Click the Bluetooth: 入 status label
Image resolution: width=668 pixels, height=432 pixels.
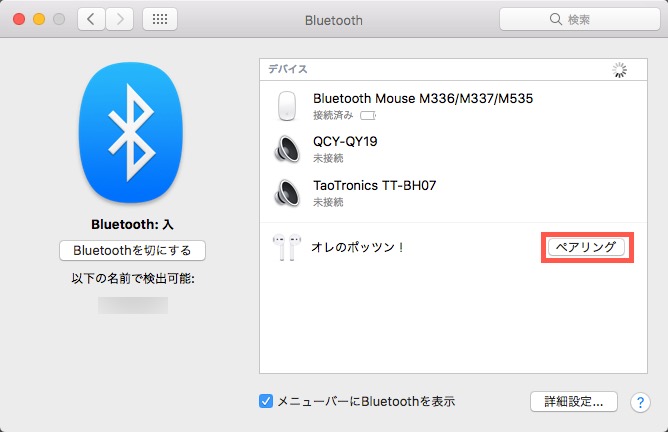132,224
